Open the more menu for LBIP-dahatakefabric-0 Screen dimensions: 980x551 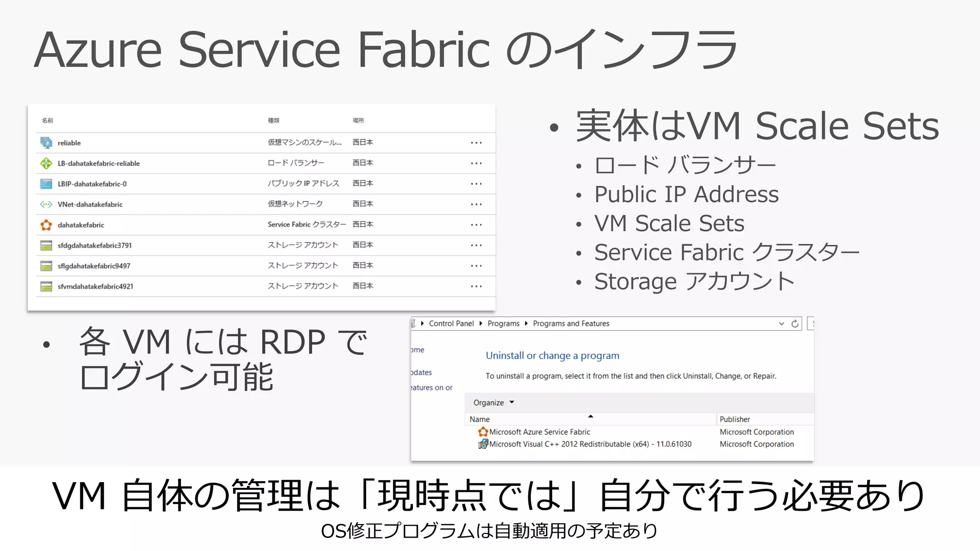(x=476, y=184)
